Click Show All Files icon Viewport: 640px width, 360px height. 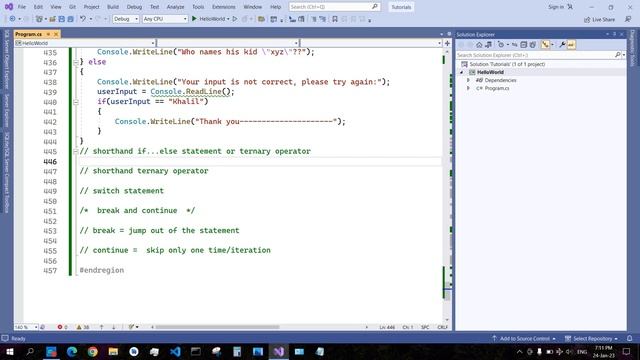533,44
